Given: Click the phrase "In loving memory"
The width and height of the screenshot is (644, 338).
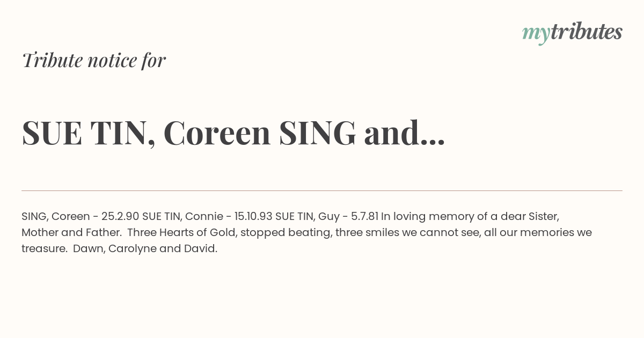Looking at the screenshot, I should click(x=422, y=217).
